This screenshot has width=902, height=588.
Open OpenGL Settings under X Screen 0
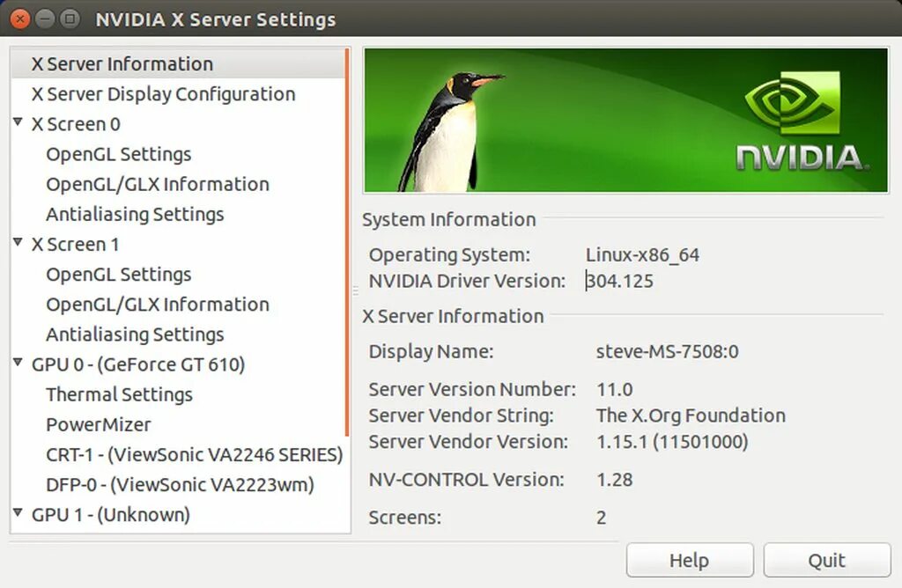(x=118, y=154)
